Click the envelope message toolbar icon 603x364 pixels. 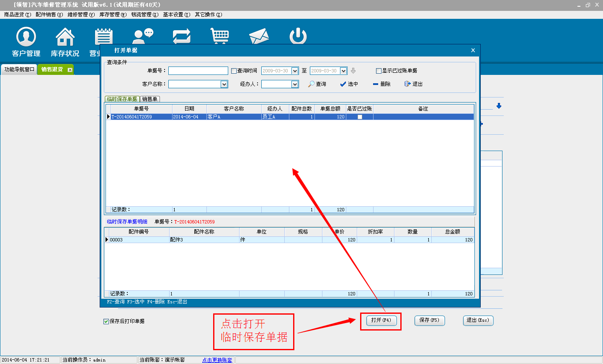pos(259,36)
